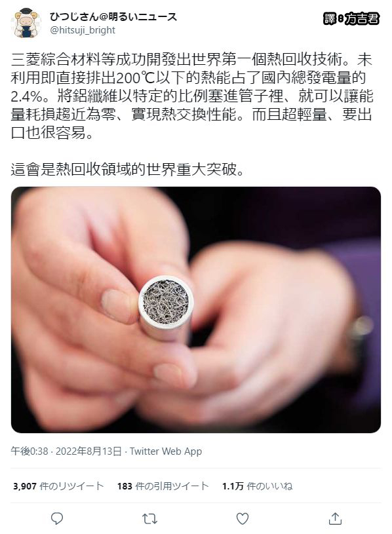Click the closing sentence 這會是熱回收領域的世界重大突破
This screenshot has width=392, height=534.
127,169
